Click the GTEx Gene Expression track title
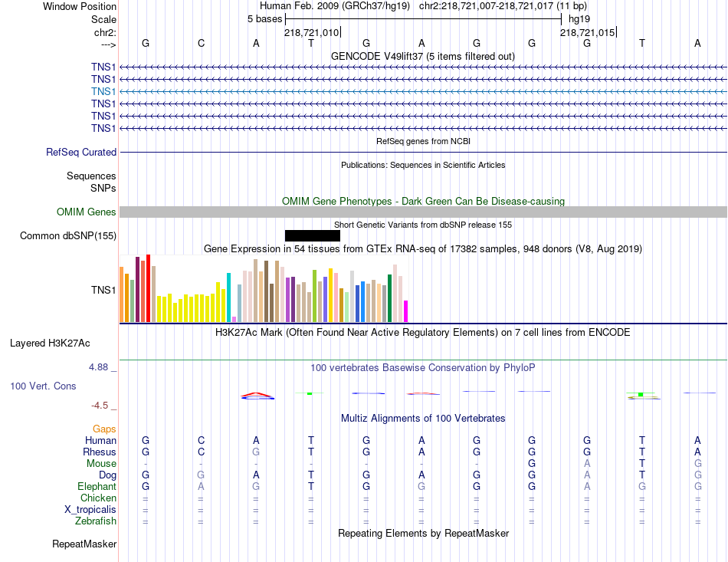Image resolution: width=728 pixels, height=562 pixels. (423, 249)
